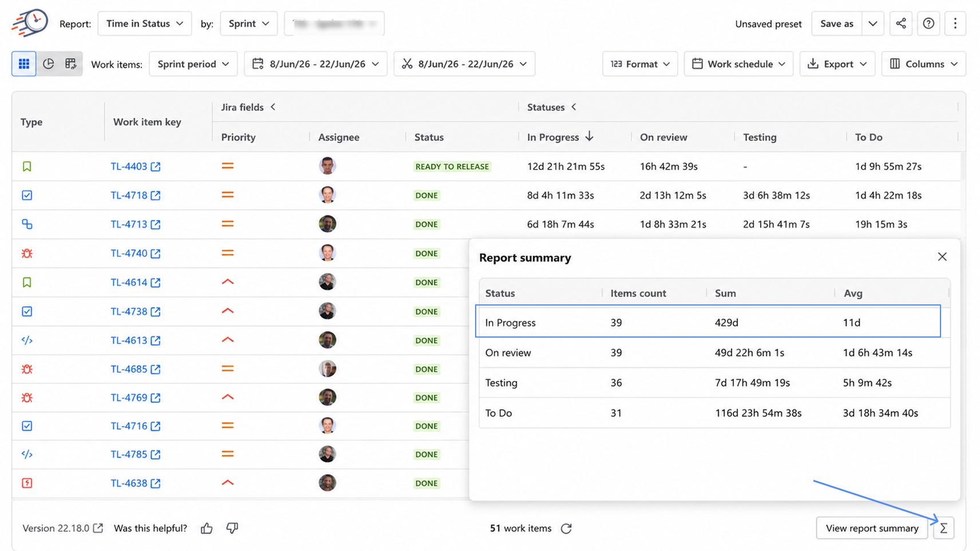Click the refresh icon beside work items count

[x=566, y=529]
